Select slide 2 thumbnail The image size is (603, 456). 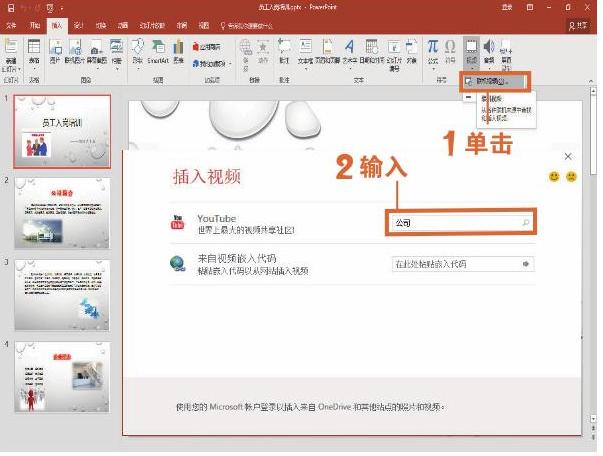[x=62, y=213]
